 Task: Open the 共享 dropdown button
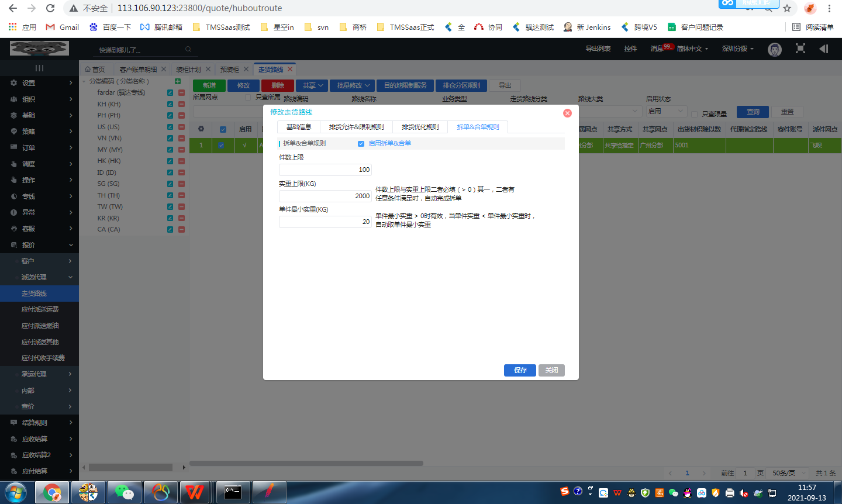312,85
